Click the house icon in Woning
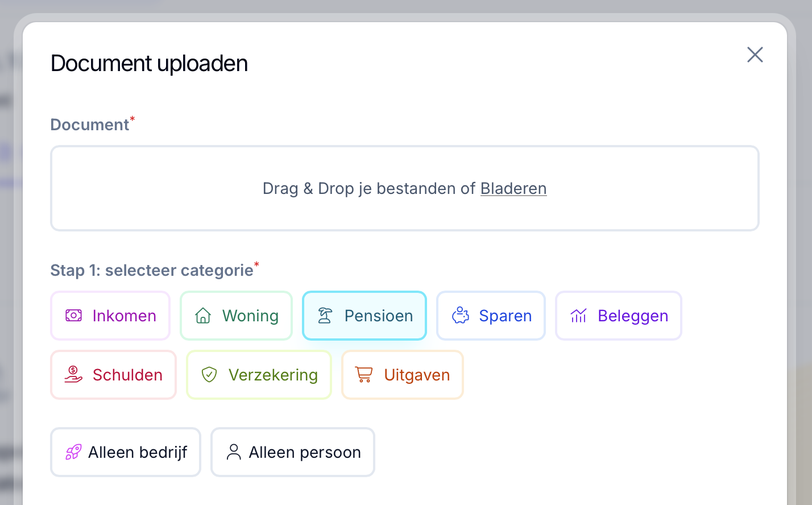This screenshot has height=505, width=812. tap(203, 316)
